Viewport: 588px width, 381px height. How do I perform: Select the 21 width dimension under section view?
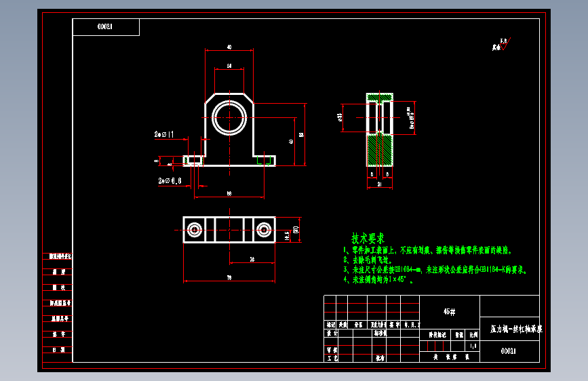click(x=380, y=184)
